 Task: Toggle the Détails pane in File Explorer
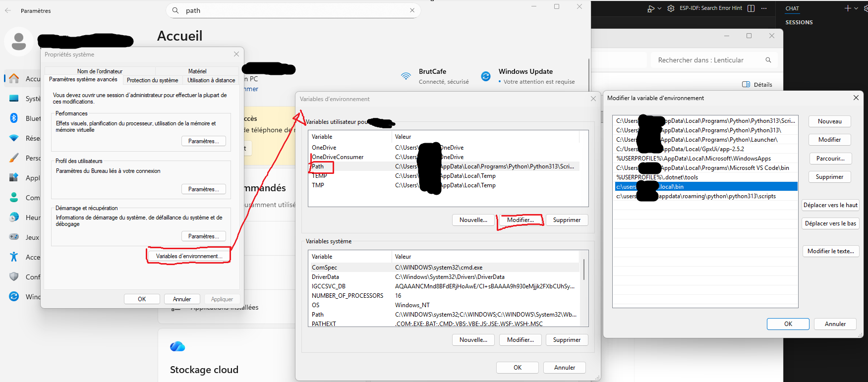tap(757, 84)
